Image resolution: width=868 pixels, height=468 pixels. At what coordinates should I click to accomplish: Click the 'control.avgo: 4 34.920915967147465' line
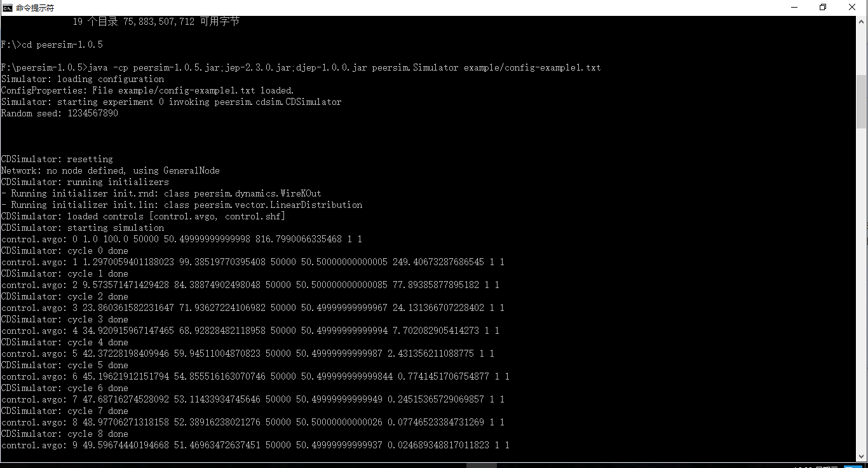[x=250, y=331]
